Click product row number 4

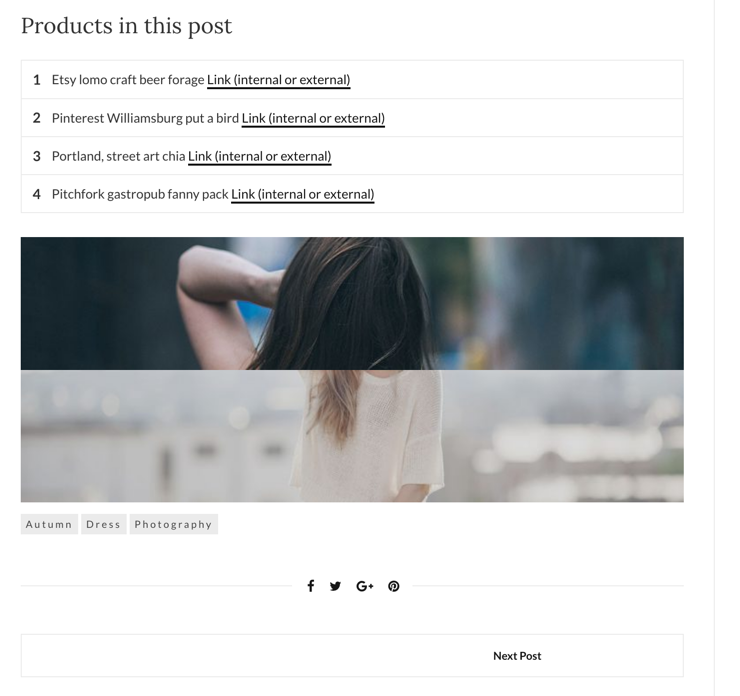tap(352, 194)
